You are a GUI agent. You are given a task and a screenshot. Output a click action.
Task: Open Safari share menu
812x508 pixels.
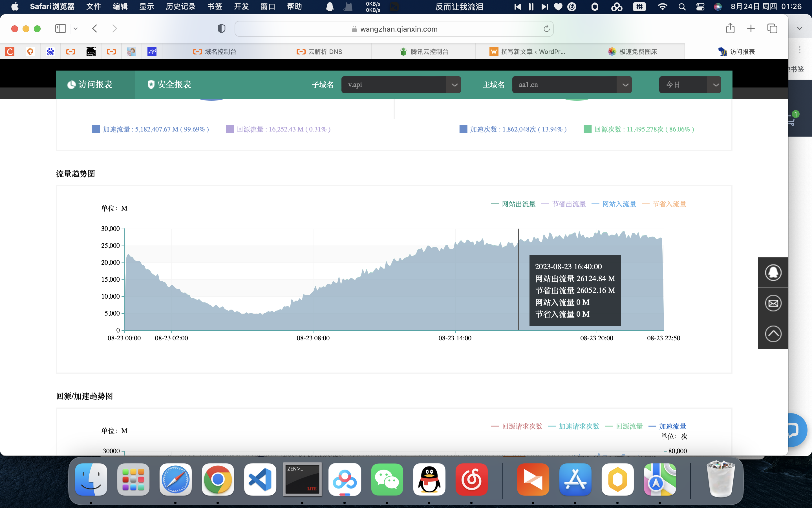coord(730,28)
